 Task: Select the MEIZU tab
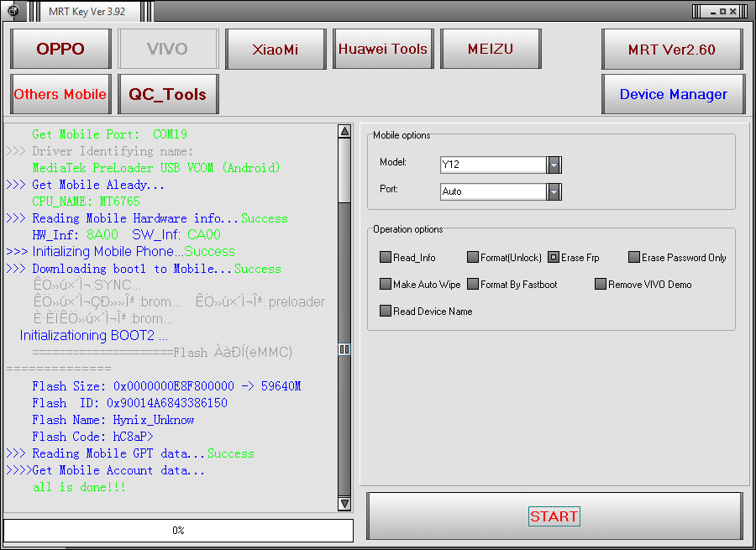(x=491, y=49)
